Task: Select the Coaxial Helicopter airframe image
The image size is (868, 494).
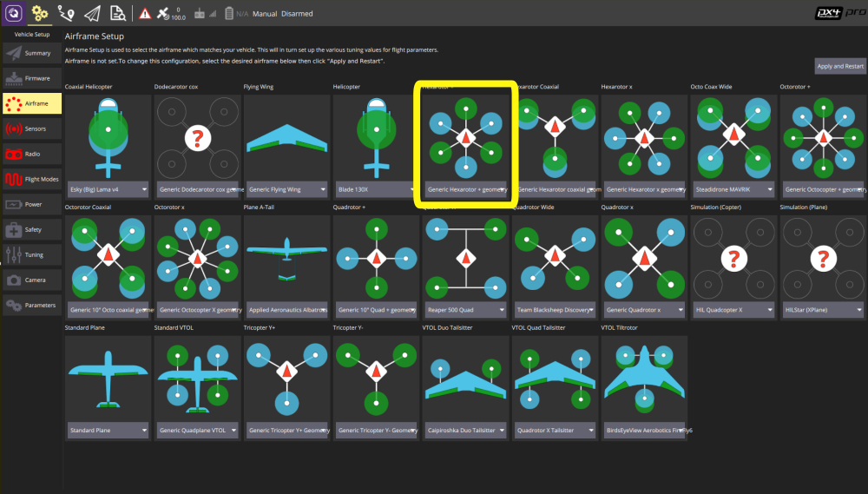Action: click(x=108, y=137)
